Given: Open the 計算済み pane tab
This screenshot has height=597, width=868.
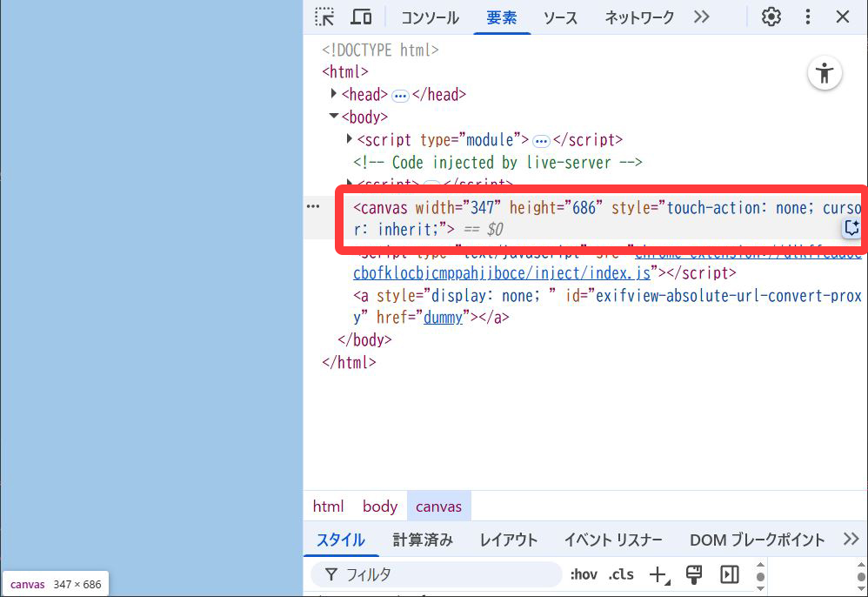Looking at the screenshot, I should (423, 540).
